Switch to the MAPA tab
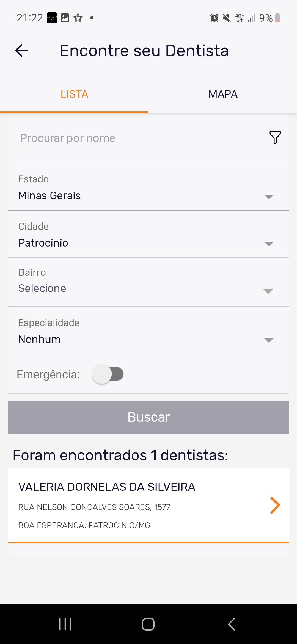The height and width of the screenshot is (644, 297). (223, 94)
